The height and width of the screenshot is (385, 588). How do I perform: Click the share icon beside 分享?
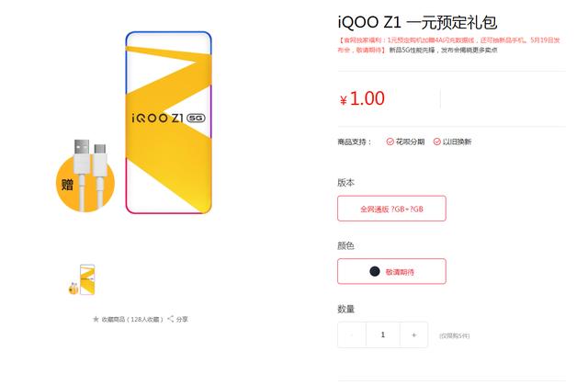click(x=171, y=319)
